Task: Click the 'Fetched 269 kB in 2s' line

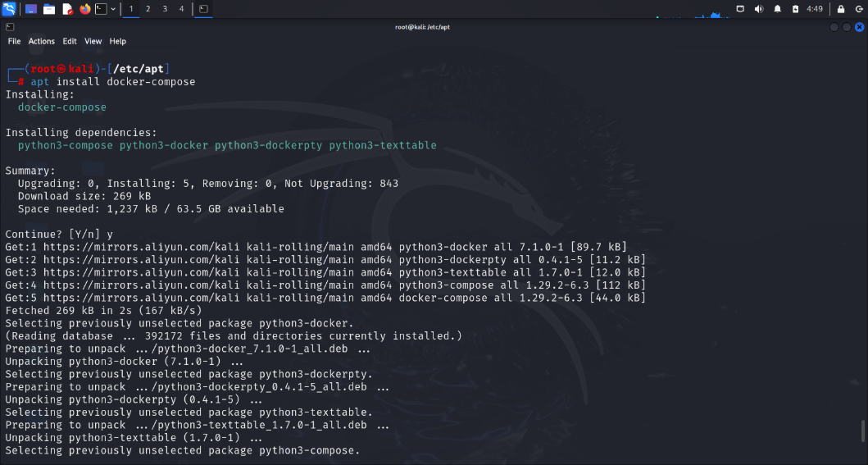Action: point(103,311)
